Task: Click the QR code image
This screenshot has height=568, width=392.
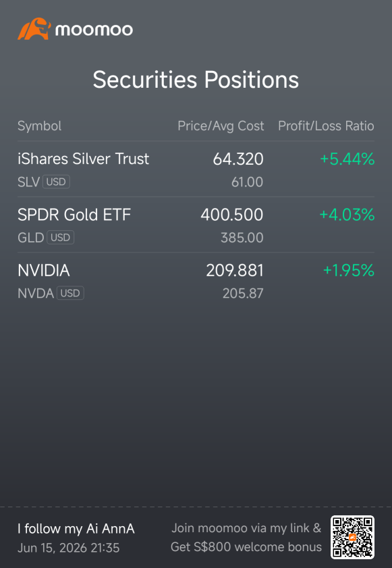Action: pyautogui.click(x=352, y=537)
